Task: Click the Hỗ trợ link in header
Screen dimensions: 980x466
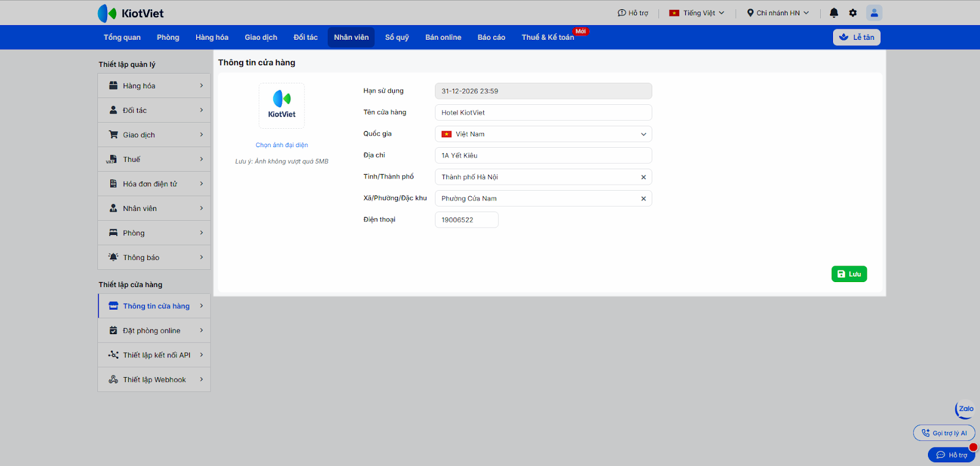Action: (633, 13)
